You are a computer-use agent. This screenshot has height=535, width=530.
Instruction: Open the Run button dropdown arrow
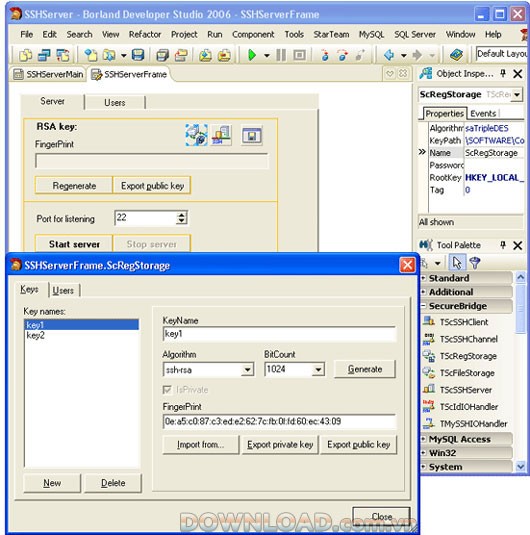(267, 55)
